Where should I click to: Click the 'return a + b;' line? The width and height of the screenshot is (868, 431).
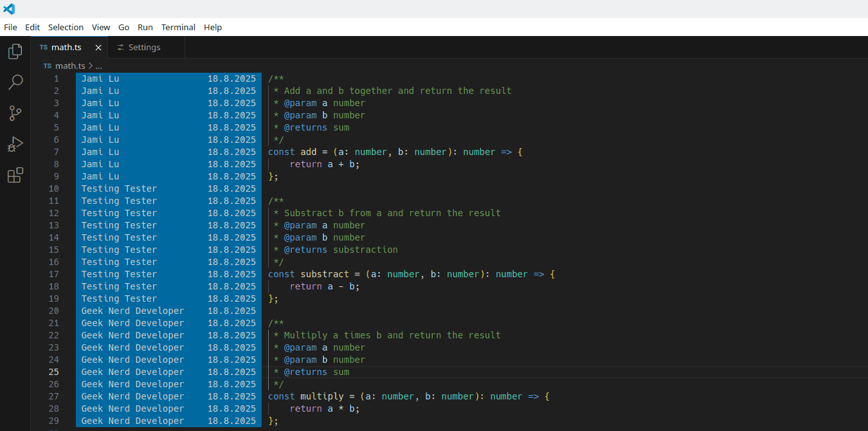point(325,164)
